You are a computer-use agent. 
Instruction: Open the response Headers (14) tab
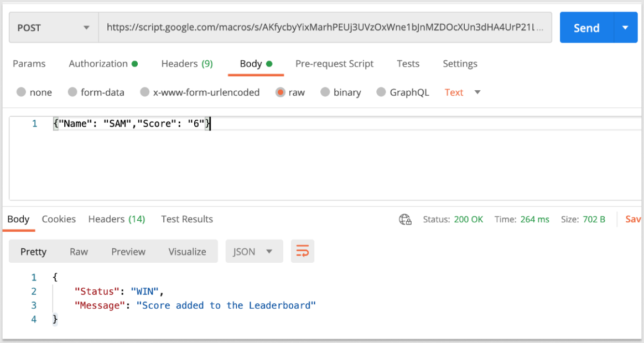tap(117, 219)
